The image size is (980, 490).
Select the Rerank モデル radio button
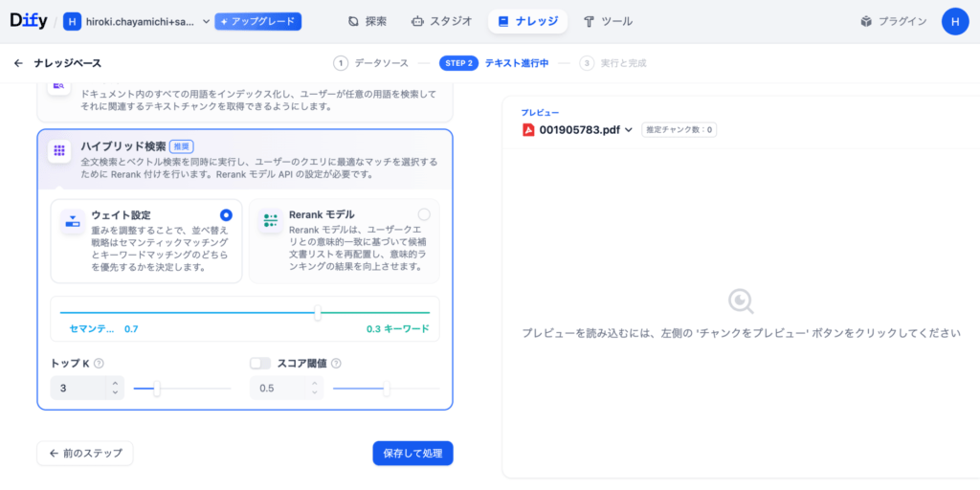pos(424,215)
